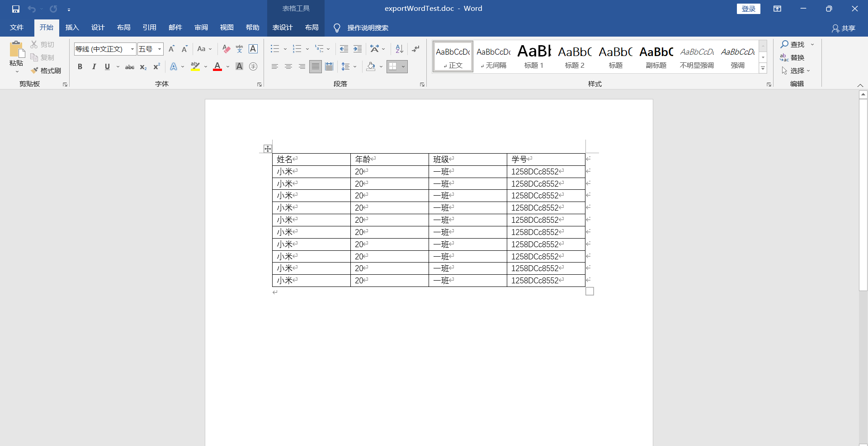Click the 登录 button
868x446 pixels.
tap(748, 9)
